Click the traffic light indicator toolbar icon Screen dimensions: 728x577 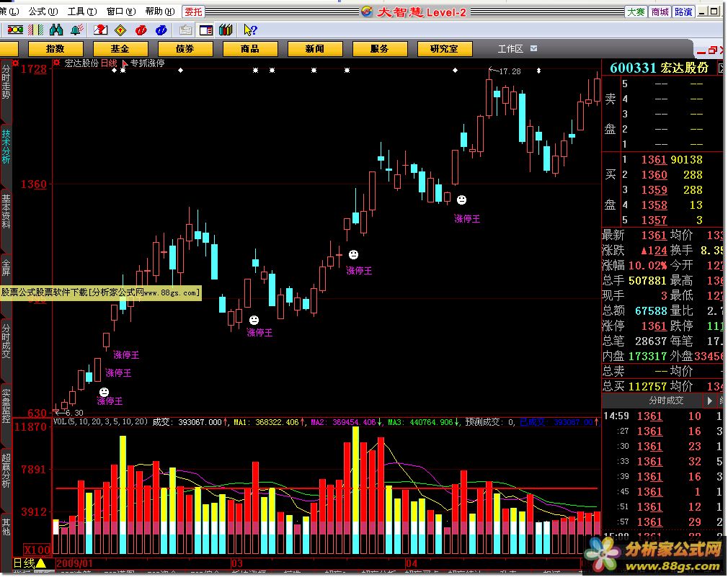pos(15,30)
